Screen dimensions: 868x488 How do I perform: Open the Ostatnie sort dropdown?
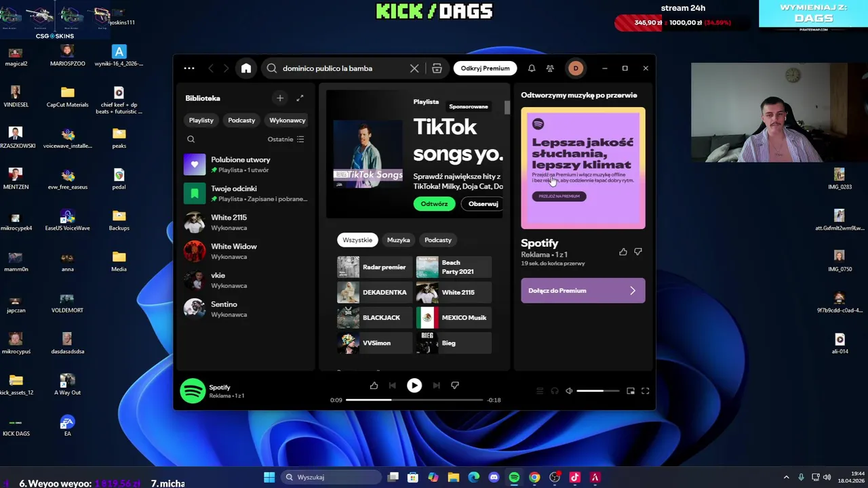(x=285, y=140)
